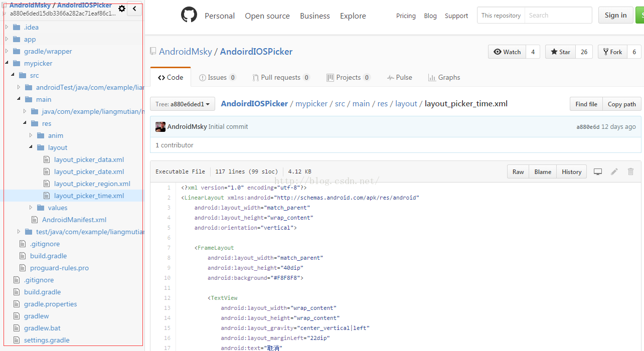Open gradlew.bat in the tree
644x351 pixels.
[x=42, y=328]
